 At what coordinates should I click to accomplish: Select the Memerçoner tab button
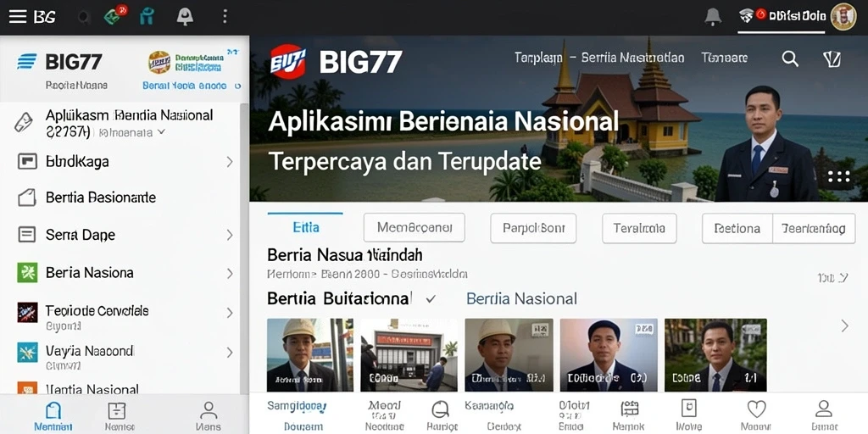click(414, 227)
